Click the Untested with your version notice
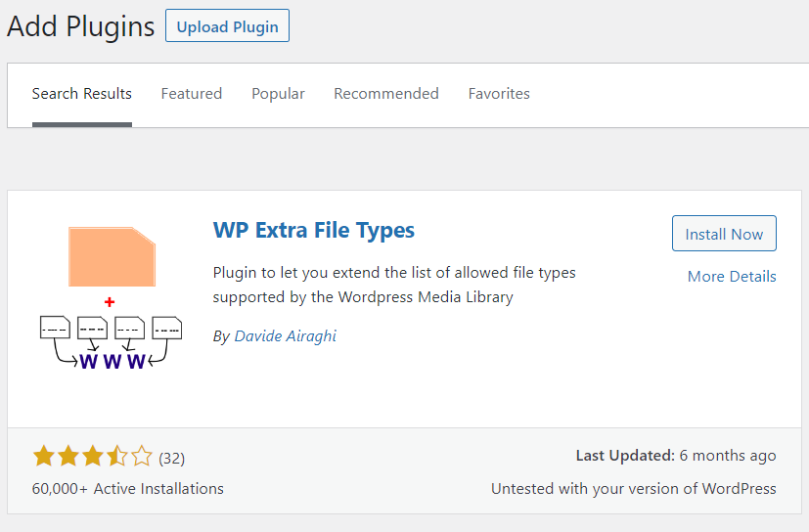The width and height of the screenshot is (809, 532). (634, 489)
